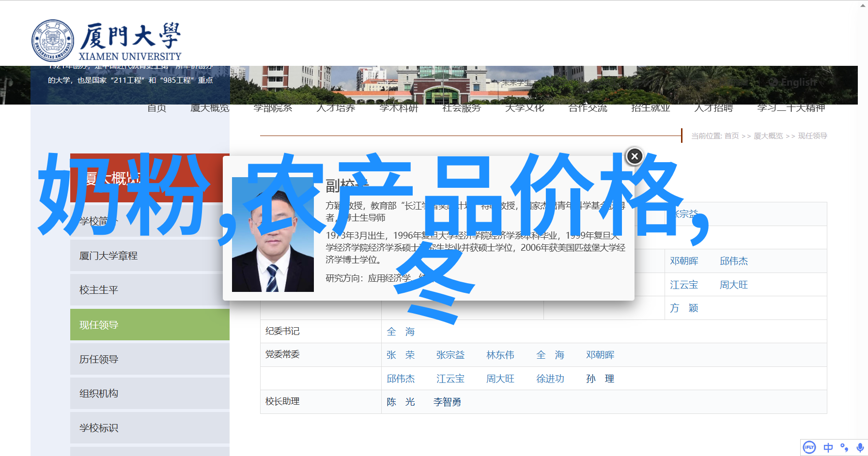Open 林东伟 profile link
868x456 pixels.
click(x=500, y=355)
